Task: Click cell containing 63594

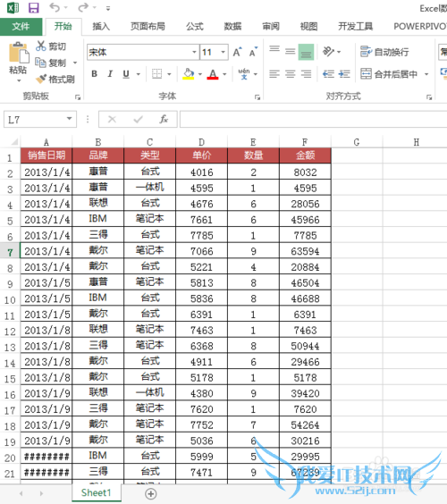Action: (305, 251)
